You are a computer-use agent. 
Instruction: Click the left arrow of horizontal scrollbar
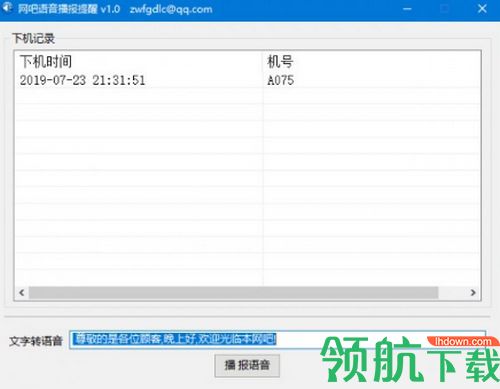point(22,293)
